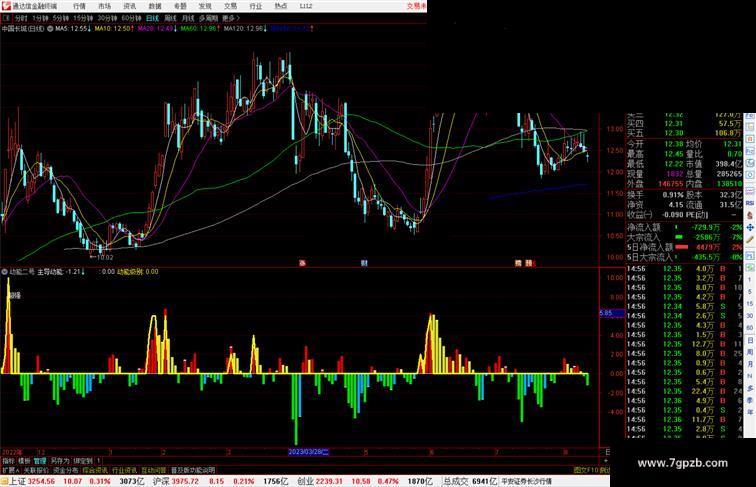This screenshot has height=487, width=756.
Task: Click the 2023/03/28 date marker on time axis
Action: point(308,452)
